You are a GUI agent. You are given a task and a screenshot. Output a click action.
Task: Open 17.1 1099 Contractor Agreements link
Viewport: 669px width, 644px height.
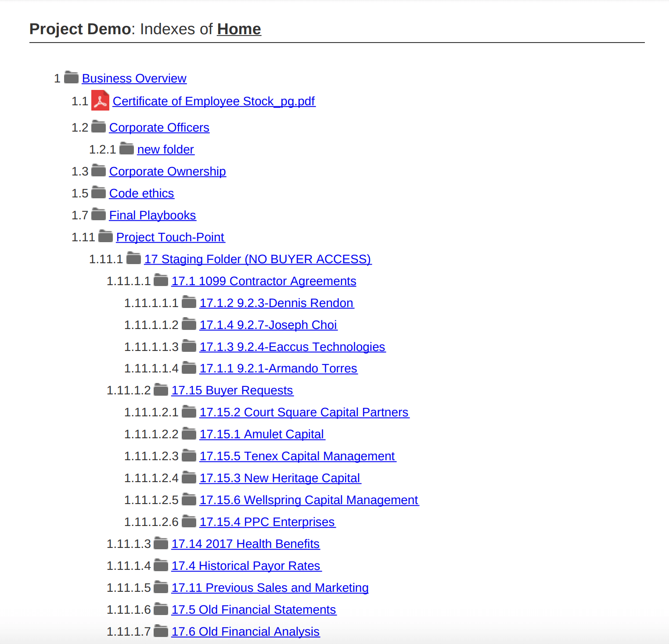(x=263, y=281)
